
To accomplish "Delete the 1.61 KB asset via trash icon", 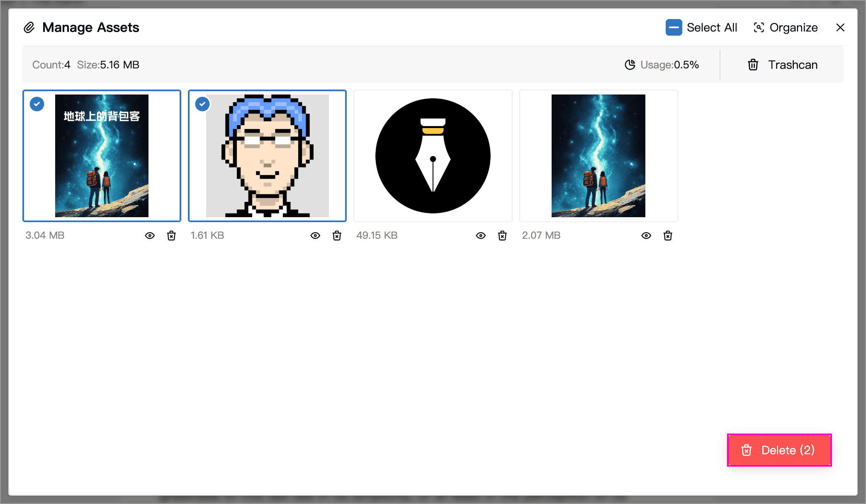I will [337, 236].
